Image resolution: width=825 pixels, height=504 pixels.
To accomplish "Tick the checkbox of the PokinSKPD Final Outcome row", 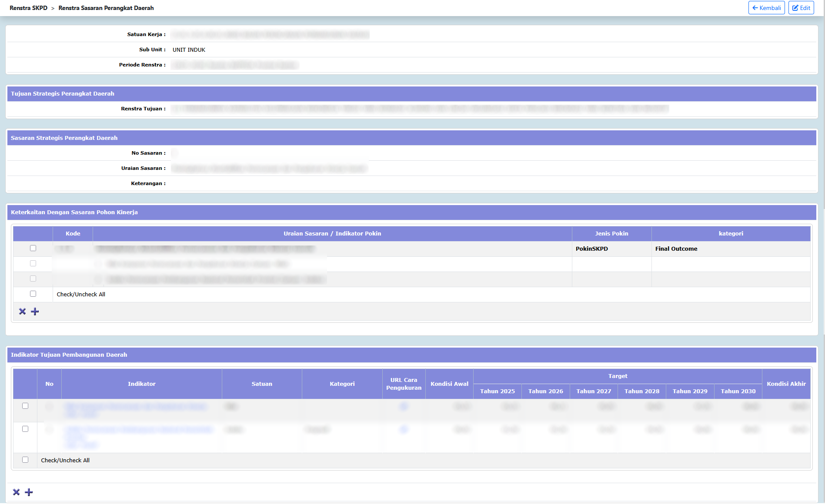I will [33, 249].
